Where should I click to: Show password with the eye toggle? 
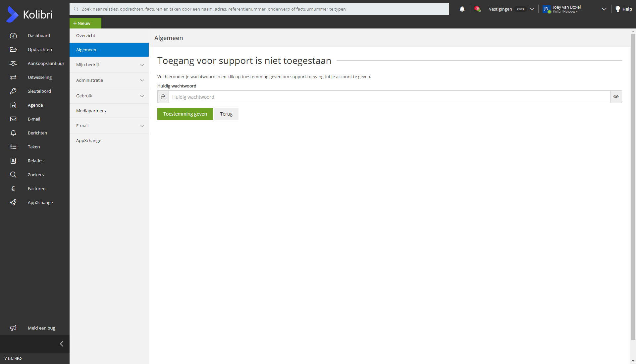[x=616, y=97]
